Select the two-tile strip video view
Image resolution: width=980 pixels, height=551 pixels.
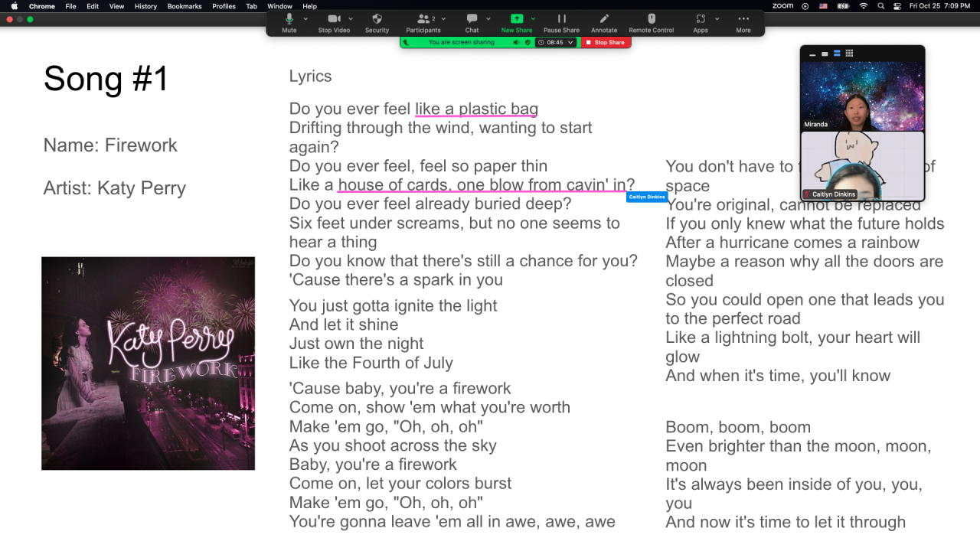coord(837,54)
